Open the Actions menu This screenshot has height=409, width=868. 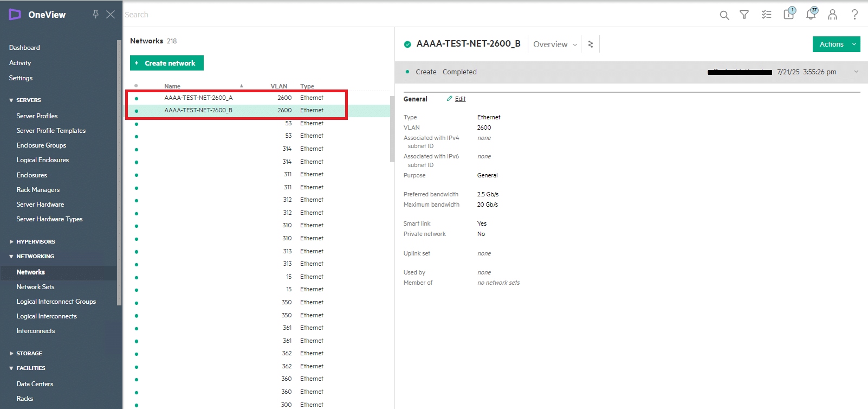836,44
